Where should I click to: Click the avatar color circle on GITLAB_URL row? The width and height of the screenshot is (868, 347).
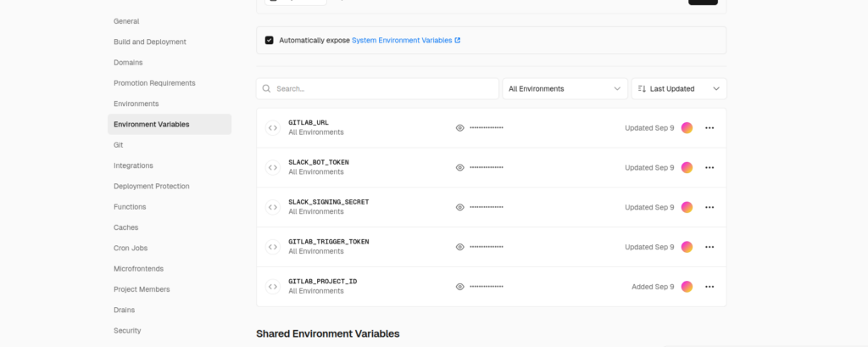click(x=687, y=128)
